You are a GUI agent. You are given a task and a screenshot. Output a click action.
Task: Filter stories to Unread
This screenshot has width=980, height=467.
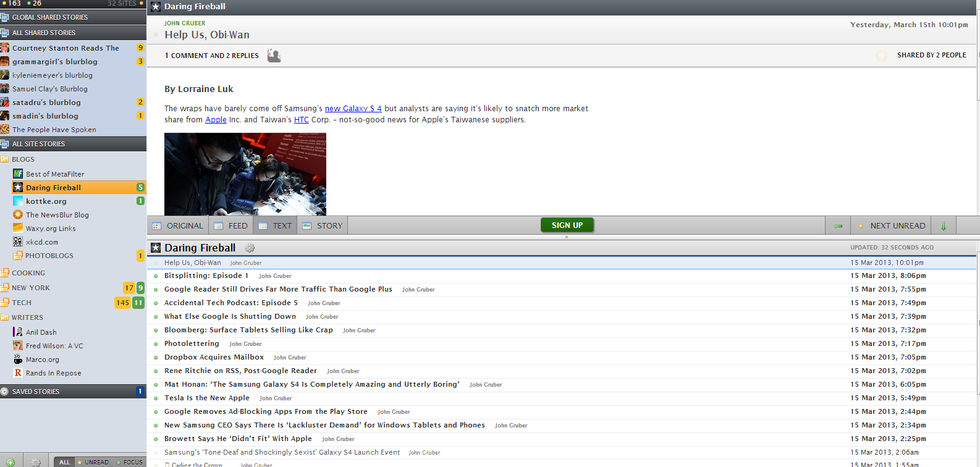pos(93,462)
